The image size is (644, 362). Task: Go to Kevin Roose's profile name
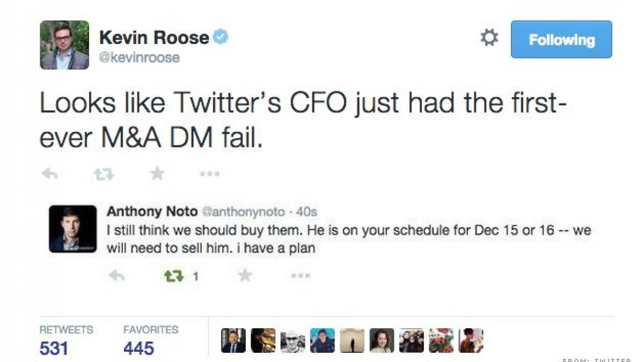pos(155,38)
